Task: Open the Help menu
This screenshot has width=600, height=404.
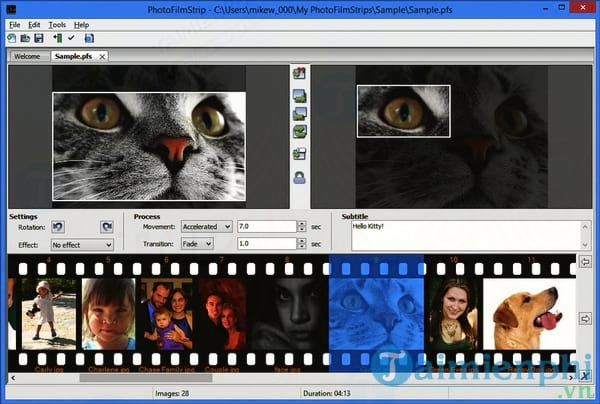Action: (x=82, y=25)
